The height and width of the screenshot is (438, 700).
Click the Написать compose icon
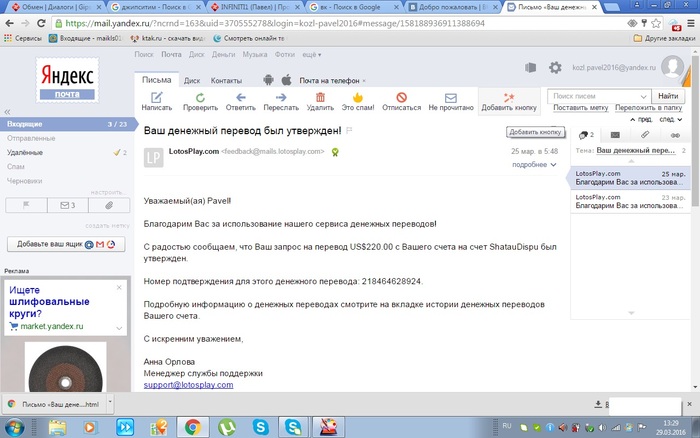(x=156, y=97)
